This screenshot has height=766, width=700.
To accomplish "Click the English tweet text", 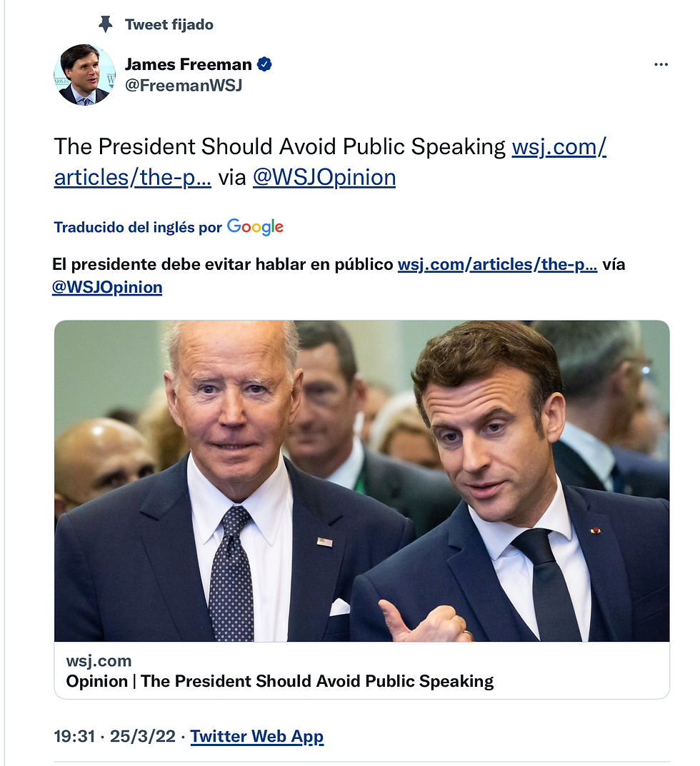I will tap(279, 147).
